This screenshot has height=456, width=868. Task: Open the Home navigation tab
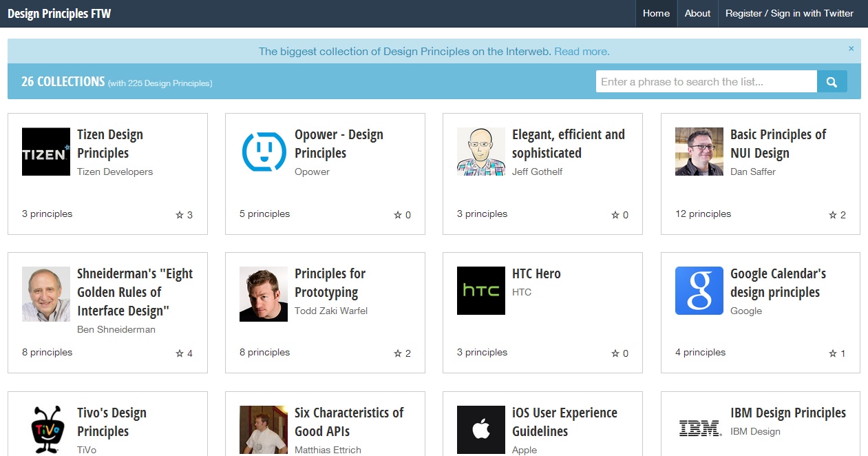(x=656, y=13)
